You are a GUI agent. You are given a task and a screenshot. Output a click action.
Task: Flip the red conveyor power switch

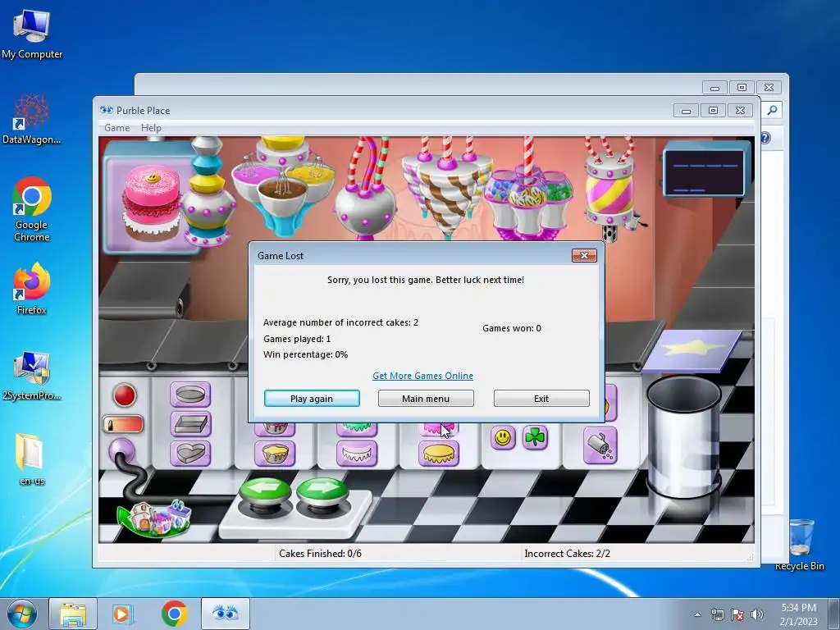(x=123, y=425)
